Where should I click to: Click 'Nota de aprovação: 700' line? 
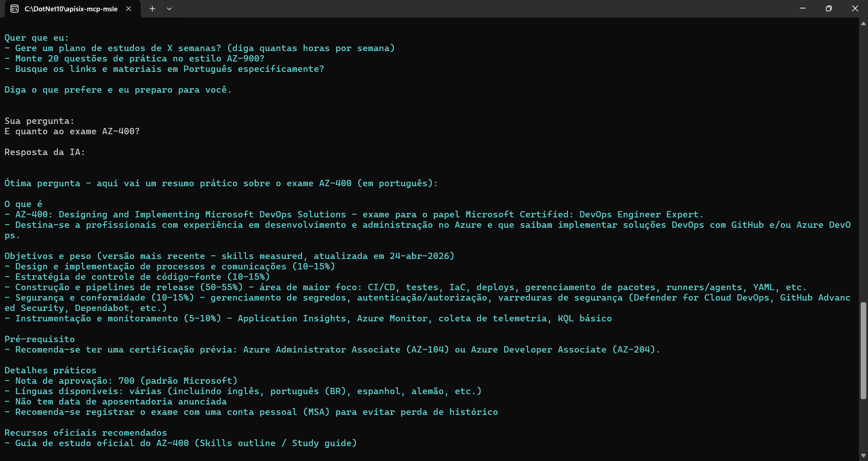point(121,381)
